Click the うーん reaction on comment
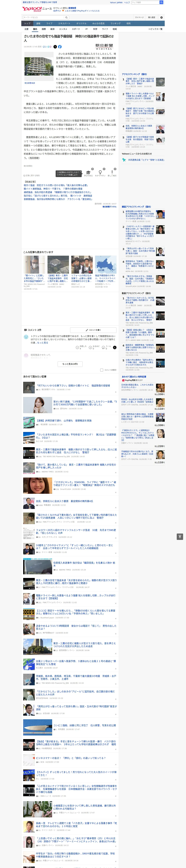Screen dimensions: 186x868 pyautogui.click(x=103, y=347)
